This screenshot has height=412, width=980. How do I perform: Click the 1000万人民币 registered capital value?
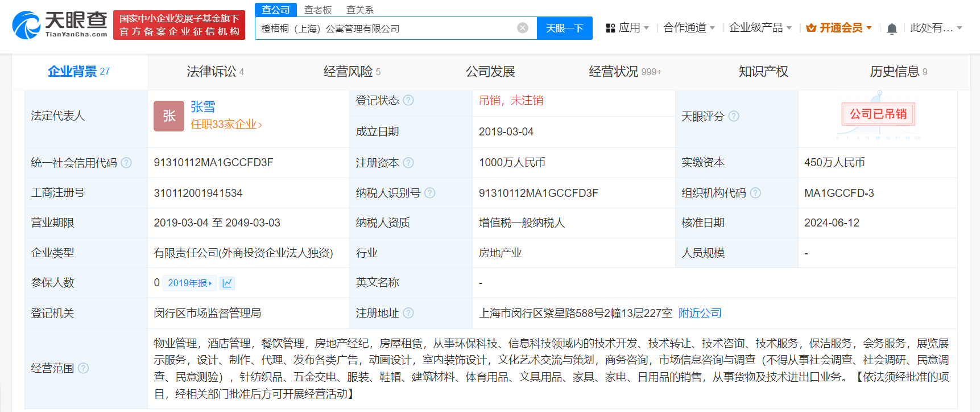pyautogui.click(x=512, y=163)
